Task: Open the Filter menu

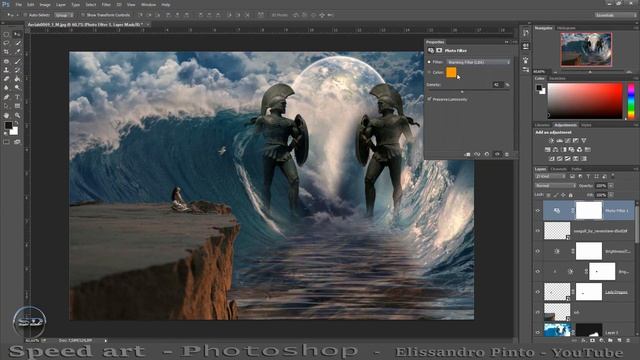Action: (x=106, y=4)
